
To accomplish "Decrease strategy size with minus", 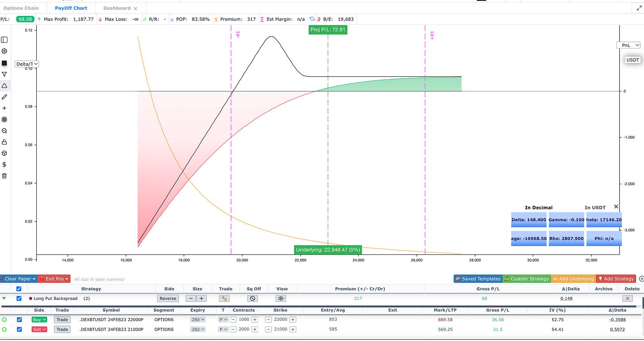I will (x=191, y=299).
